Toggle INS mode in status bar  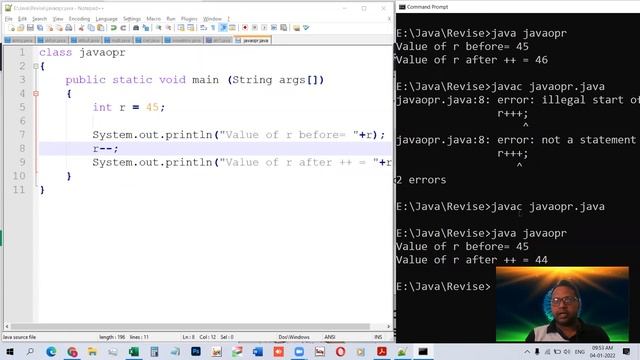click(x=378, y=337)
